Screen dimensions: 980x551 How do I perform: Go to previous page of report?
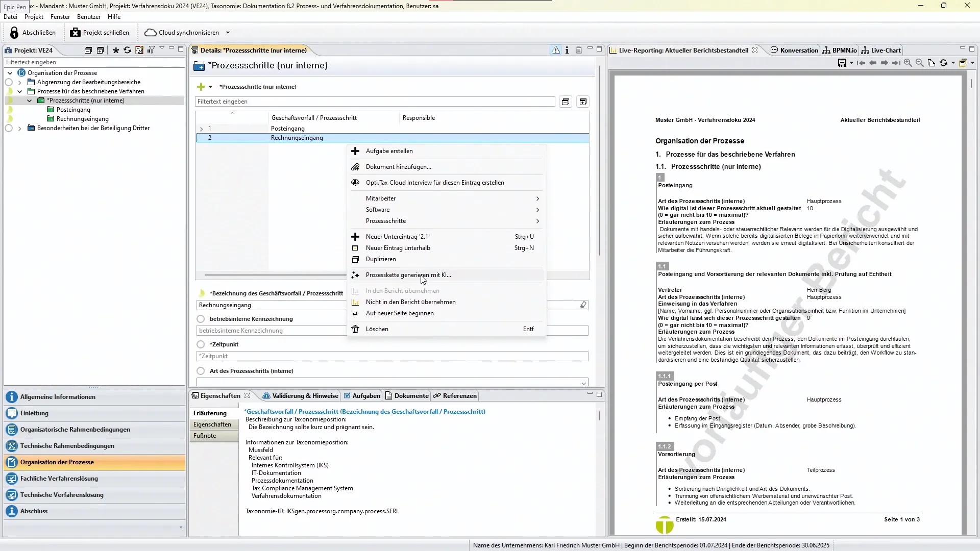coord(873,63)
